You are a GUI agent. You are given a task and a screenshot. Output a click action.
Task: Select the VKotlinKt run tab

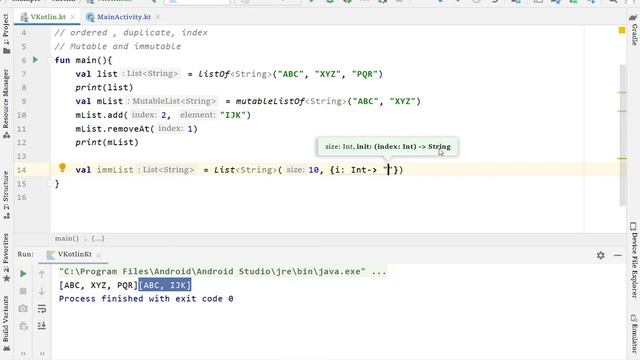coord(74,254)
